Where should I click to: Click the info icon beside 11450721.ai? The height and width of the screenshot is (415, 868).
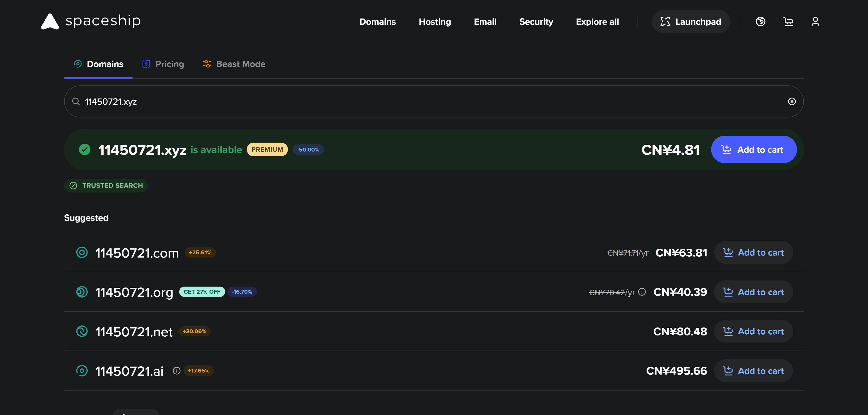click(176, 371)
